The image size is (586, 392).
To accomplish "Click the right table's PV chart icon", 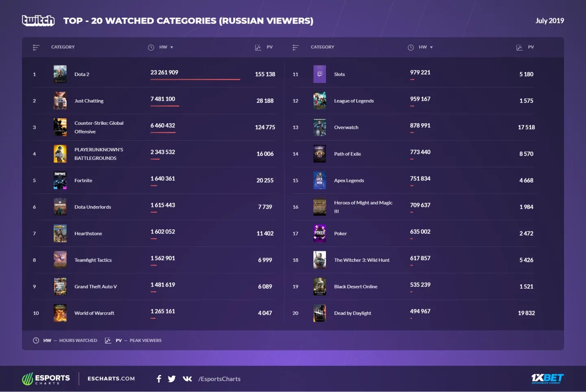I will [x=519, y=48].
